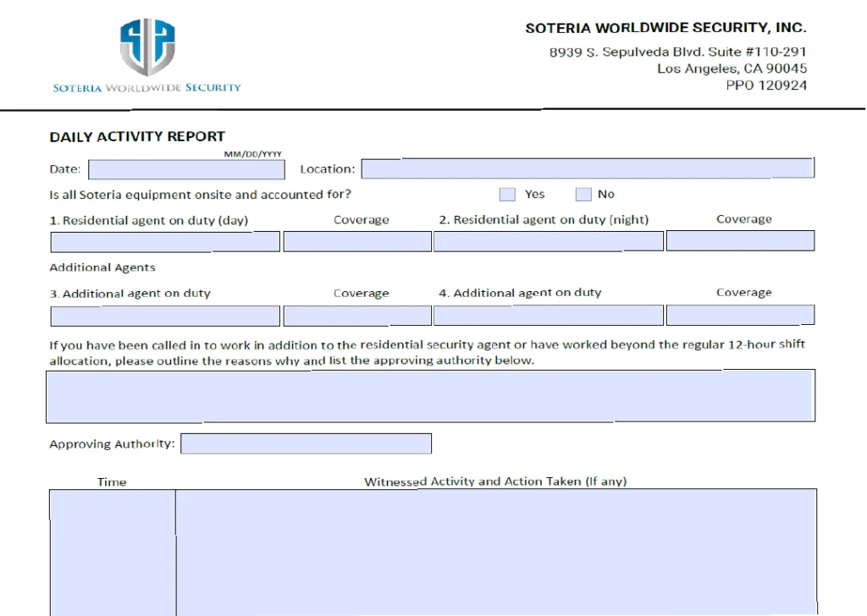Click the Date input field
Image resolution: width=867 pixels, height=616 pixels.
point(186,169)
